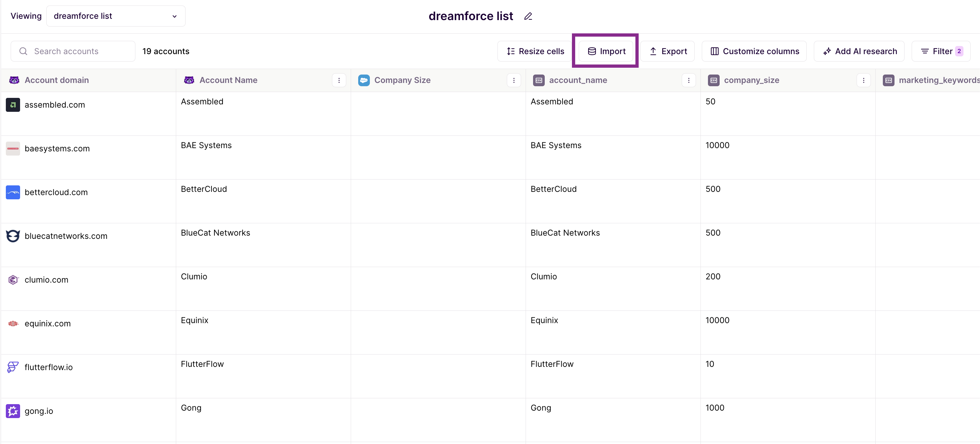This screenshot has width=980, height=444.
Task: Click the BlueCat Networks cat logo
Action: coord(13,236)
